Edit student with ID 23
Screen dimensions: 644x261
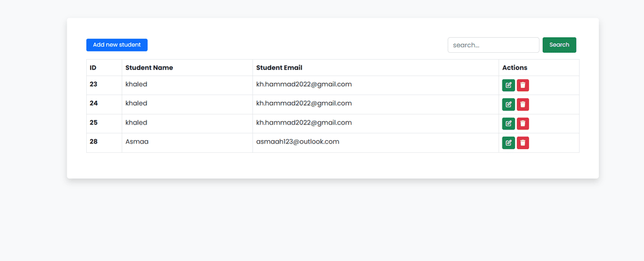(x=508, y=85)
